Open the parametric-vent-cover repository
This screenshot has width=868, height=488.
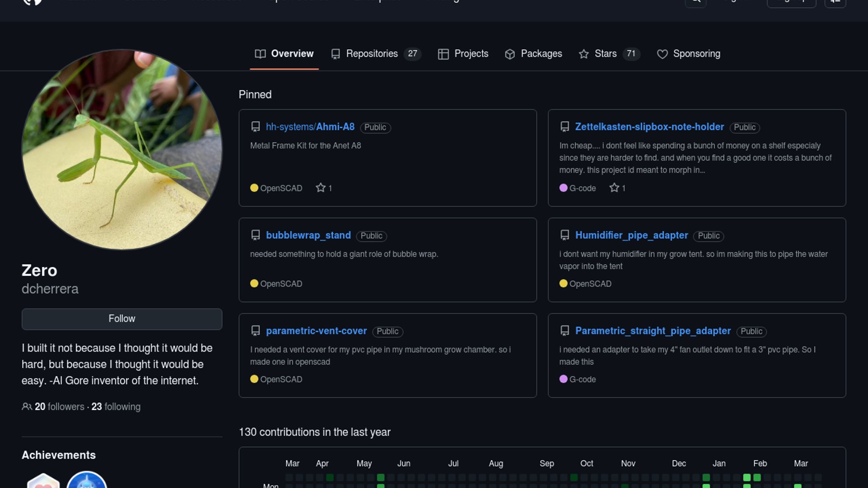[316, 331]
